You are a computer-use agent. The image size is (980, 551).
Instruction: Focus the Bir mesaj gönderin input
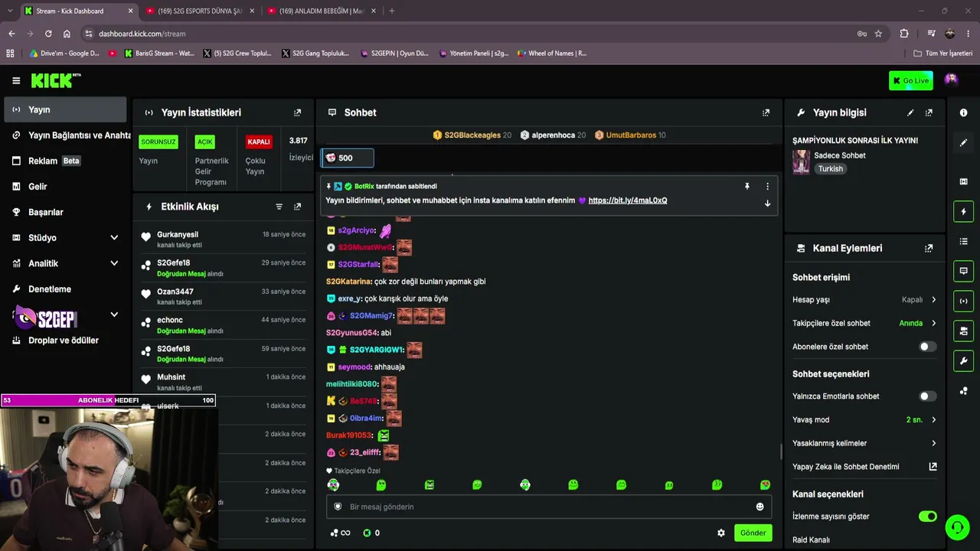pos(548,507)
